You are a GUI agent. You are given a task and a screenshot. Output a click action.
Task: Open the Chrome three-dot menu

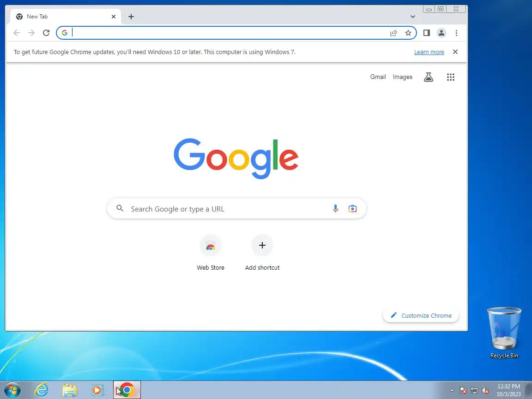coord(456,33)
